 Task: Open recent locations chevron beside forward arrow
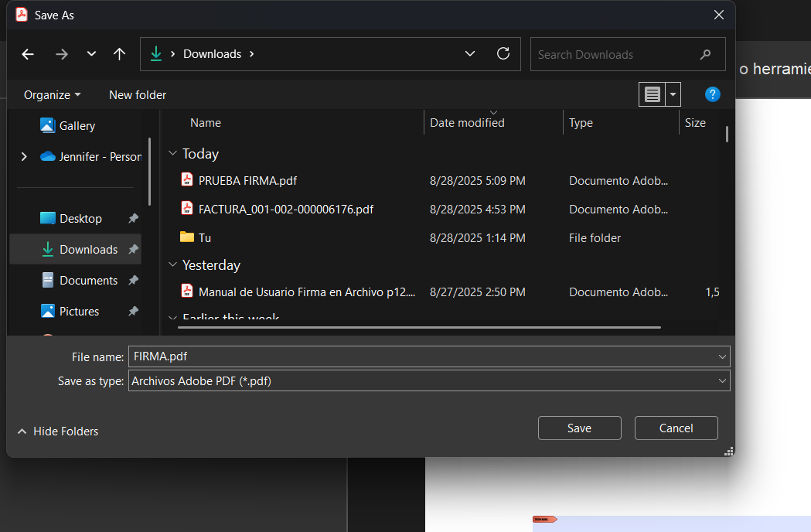pos(91,54)
